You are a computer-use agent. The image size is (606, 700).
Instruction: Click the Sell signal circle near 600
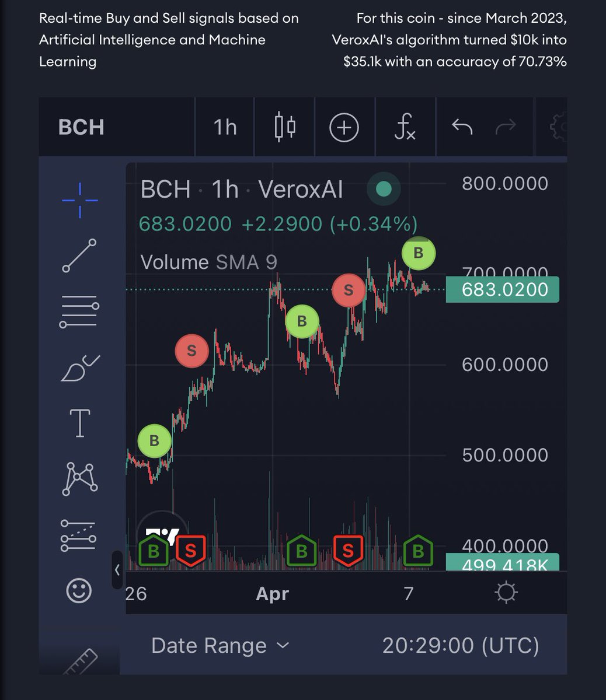(191, 351)
